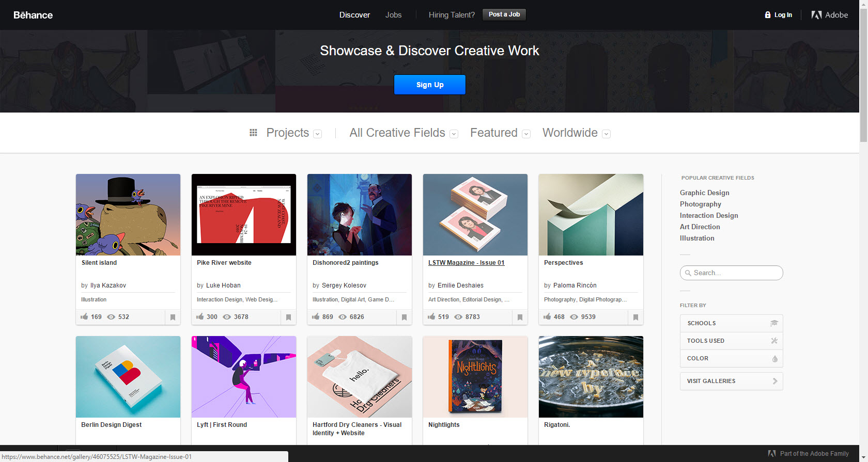This screenshot has height=462, width=868.
Task: Open Visit Galleries
Action: coord(732,381)
